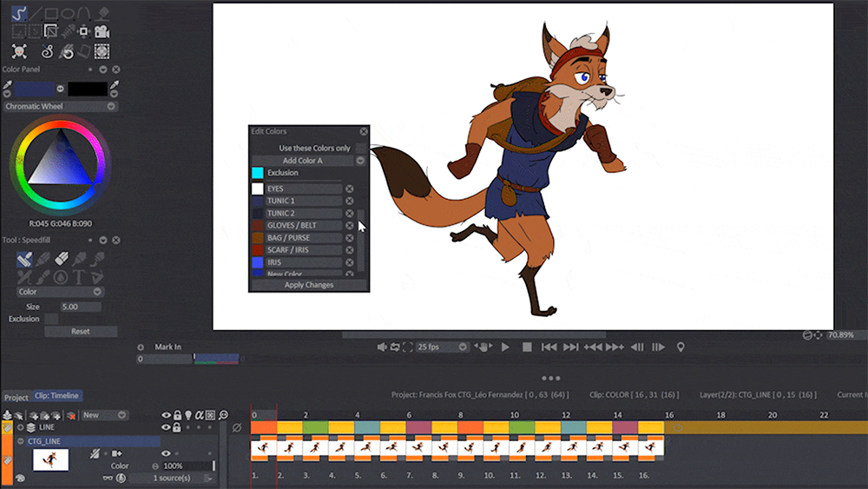Select the spline curve tool

pos(83,13)
